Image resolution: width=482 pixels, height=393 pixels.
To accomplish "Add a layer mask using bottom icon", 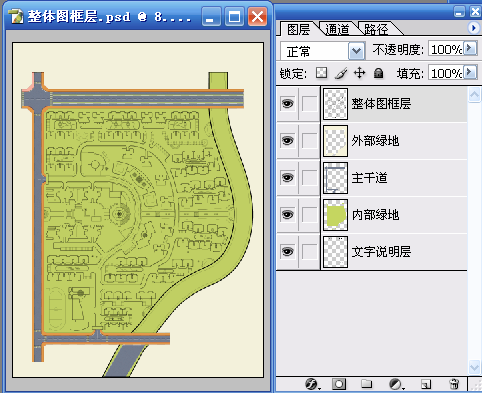I will [x=339, y=384].
